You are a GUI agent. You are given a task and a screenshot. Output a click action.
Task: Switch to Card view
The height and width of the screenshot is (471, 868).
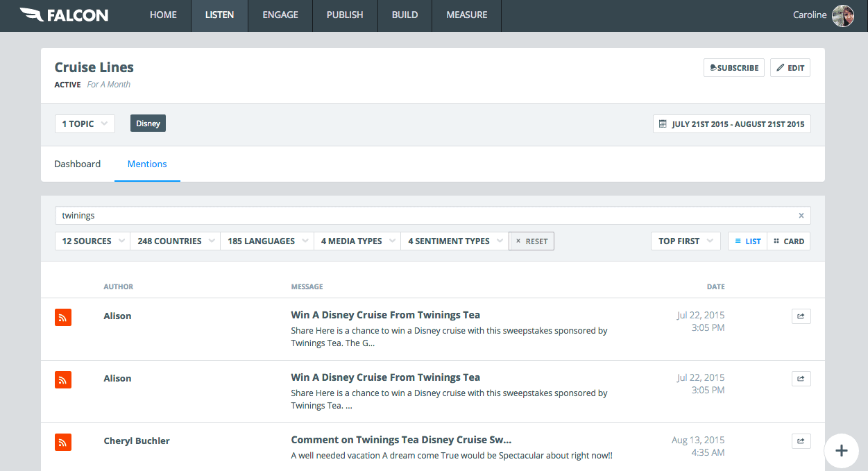(789, 241)
